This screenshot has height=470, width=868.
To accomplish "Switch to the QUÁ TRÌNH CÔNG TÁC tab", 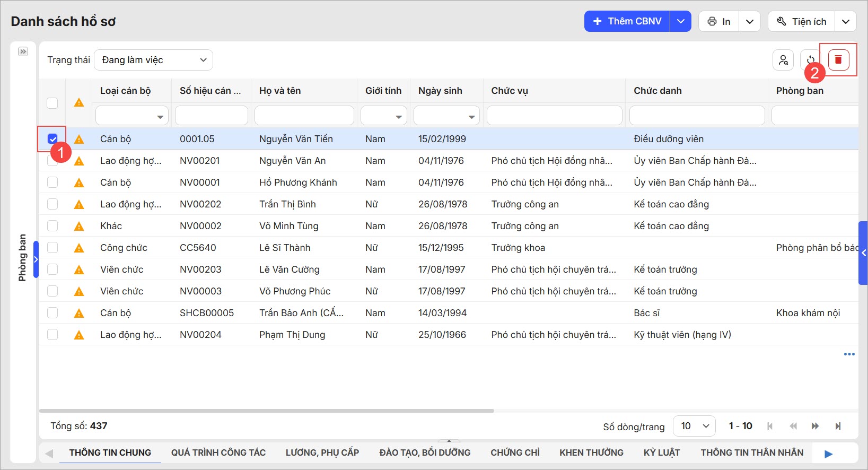I will [x=218, y=452].
